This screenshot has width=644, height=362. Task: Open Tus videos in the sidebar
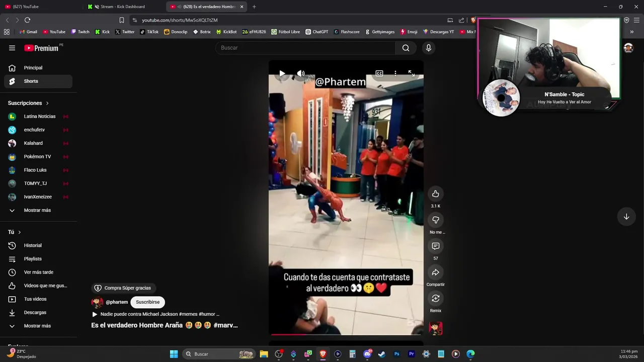tap(38, 299)
